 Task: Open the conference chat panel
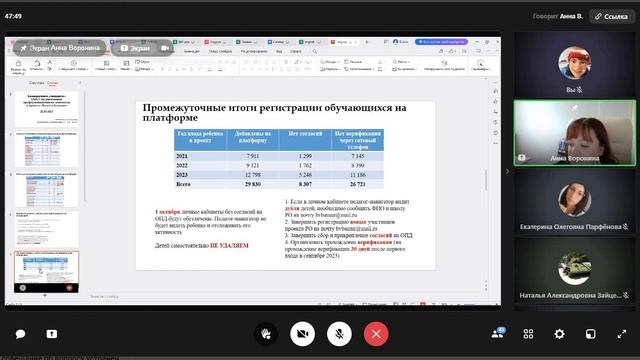click(20, 334)
